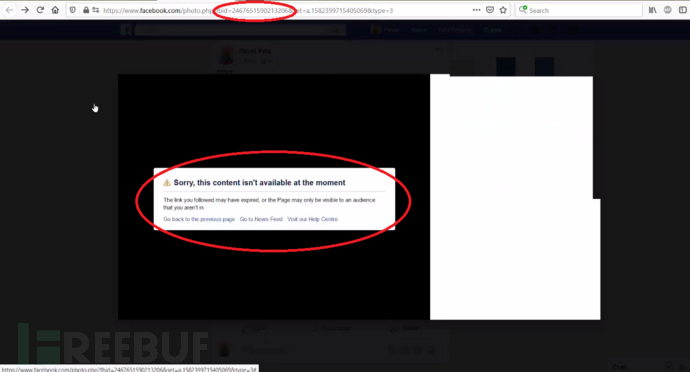Bookmark this page with star icon
690x372 pixels.
[x=503, y=10]
